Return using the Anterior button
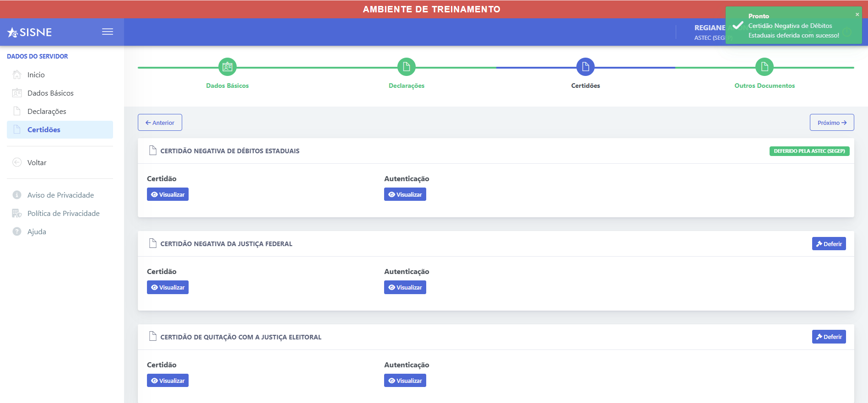 (160, 123)
